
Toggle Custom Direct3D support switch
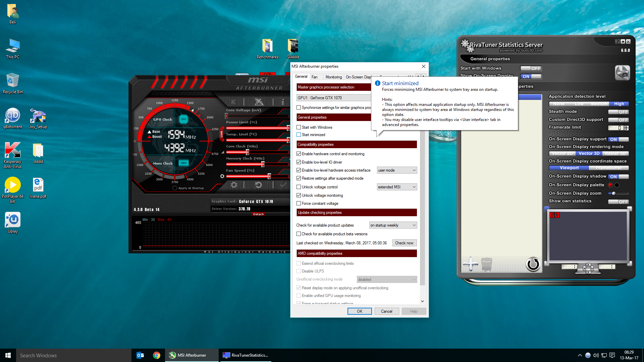click(618, 120)
